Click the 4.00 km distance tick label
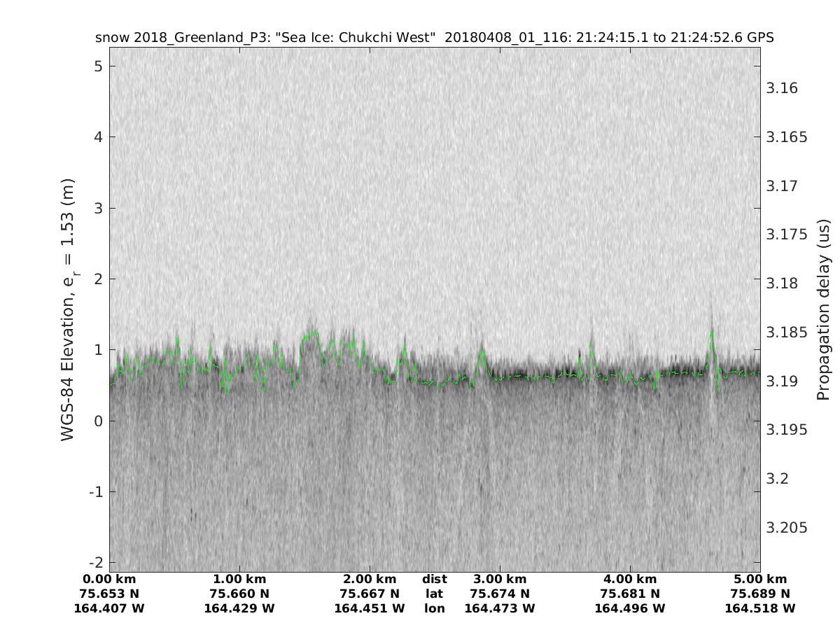 tap(630, 579)
